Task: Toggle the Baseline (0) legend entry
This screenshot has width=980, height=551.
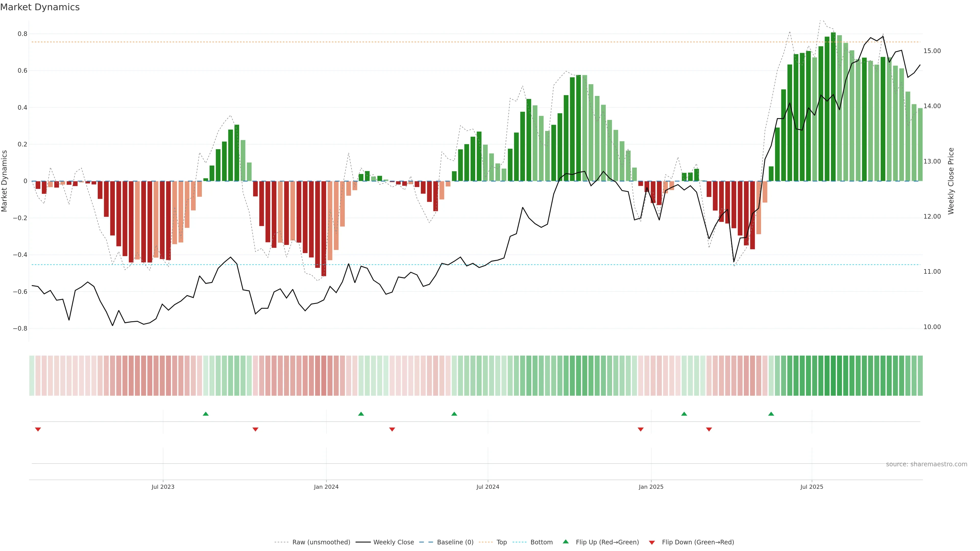Action: (455, 542)
